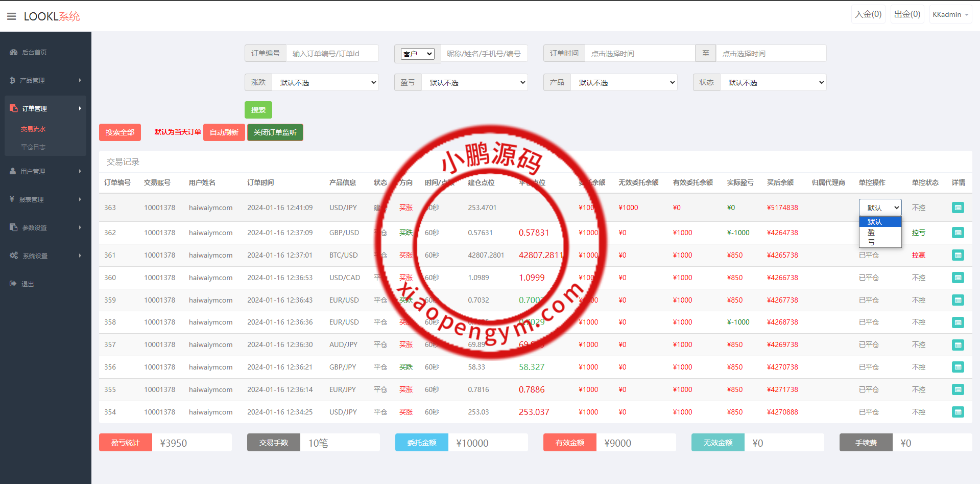Toggle the 自动刷新 auto-refresh button

pos(224,132)
